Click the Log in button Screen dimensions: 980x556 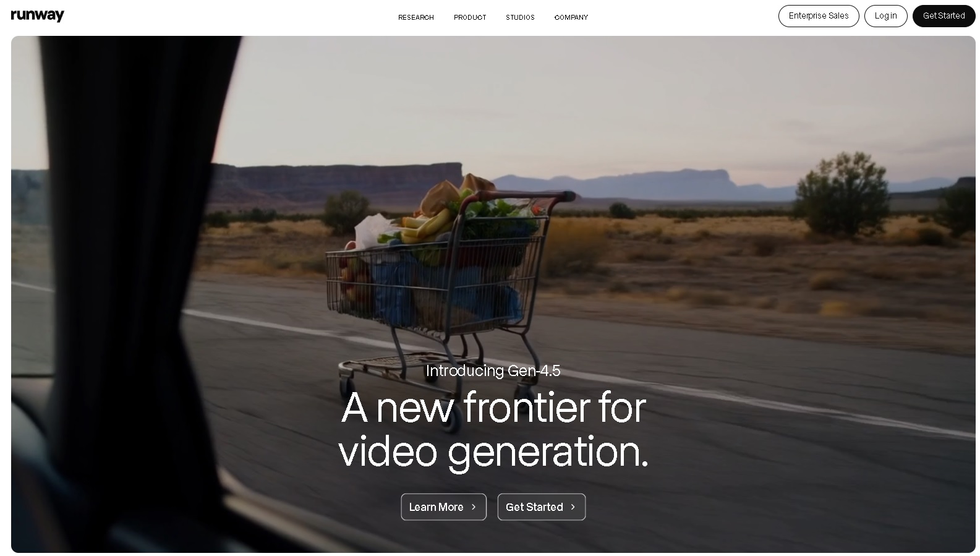pos(885,16)
